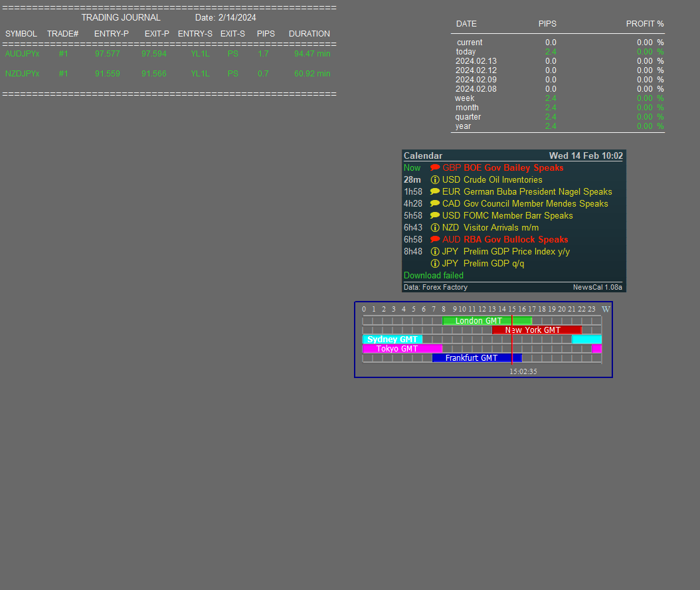Select the RBA Gov Bullock Speaks event

pos(515,240)
